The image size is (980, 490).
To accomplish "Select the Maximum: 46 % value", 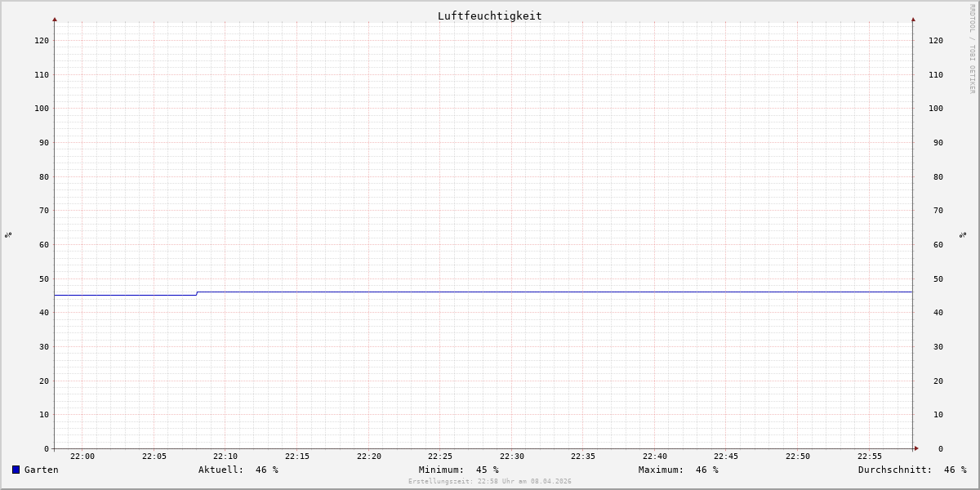I will (679, 470).
